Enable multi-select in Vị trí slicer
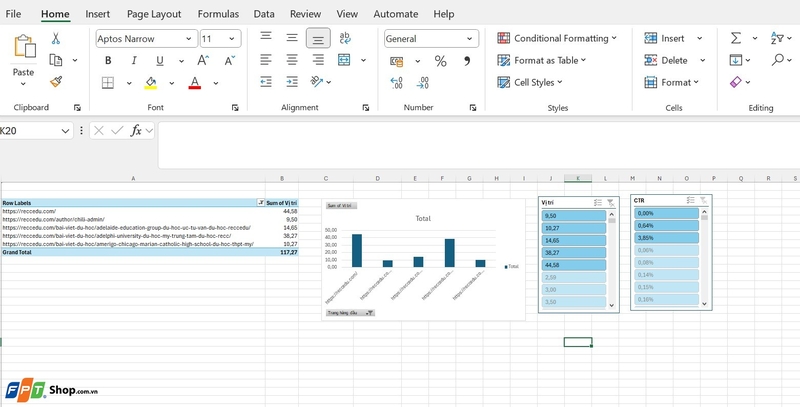Image resolution: width=800 pixels, height=407 pixels. coord(597,202)
